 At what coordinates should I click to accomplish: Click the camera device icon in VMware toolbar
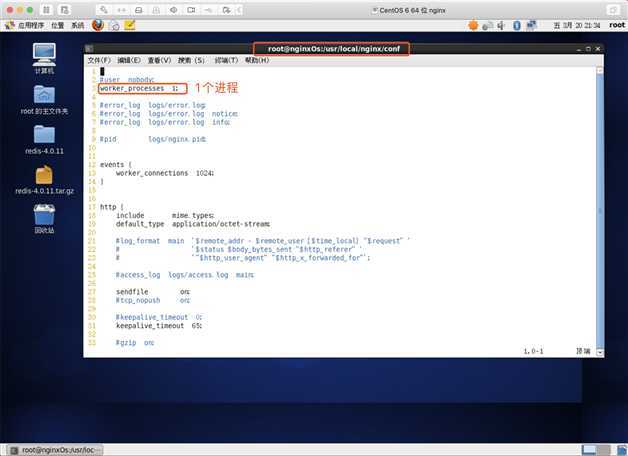click(x=191, y=10)
